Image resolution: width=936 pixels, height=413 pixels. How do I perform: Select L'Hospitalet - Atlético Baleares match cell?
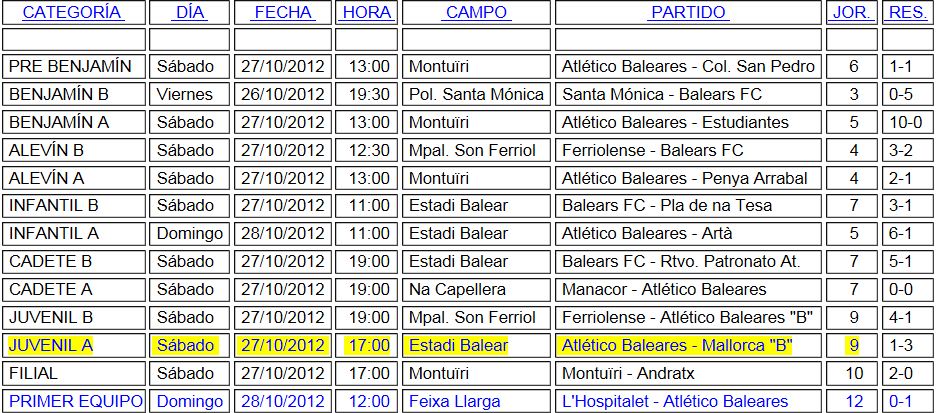(688, 401)
